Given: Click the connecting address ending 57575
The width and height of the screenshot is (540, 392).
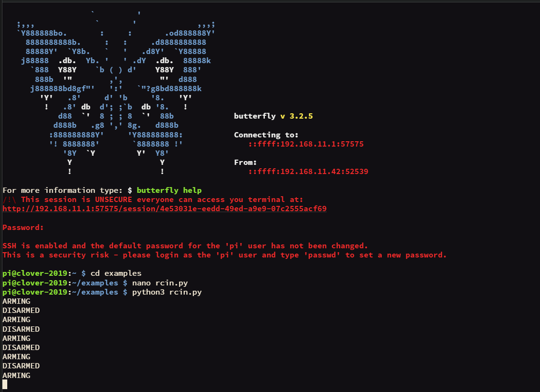Looking at the screenshot, I should tap(306, 144).
